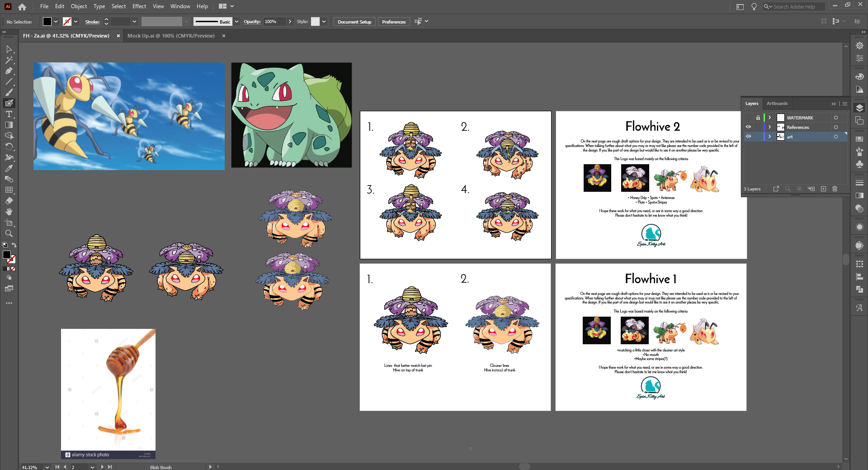This screenshot has width=868, height=470.
Task: Switch to the Artboards panel tab
Action: (777, 104)
